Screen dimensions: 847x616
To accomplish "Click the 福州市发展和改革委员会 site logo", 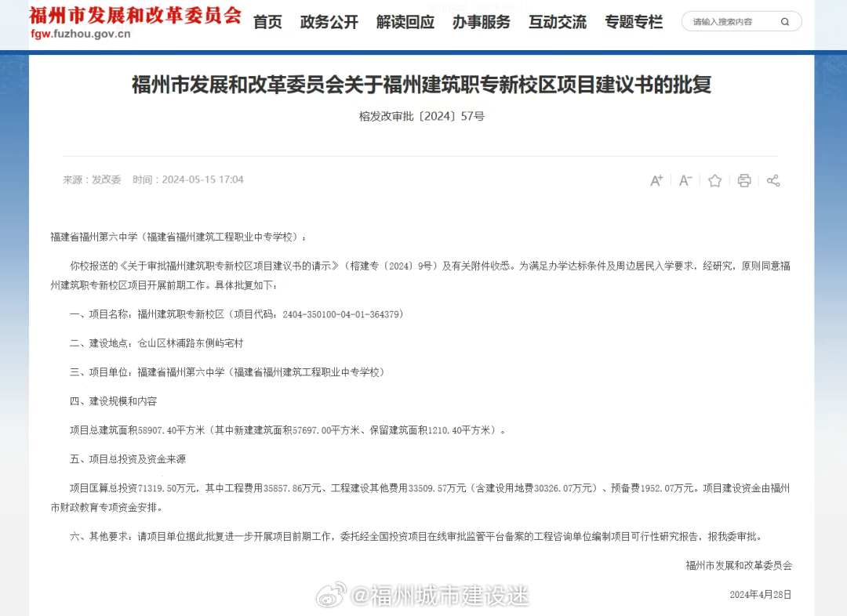I will (135, 15).
